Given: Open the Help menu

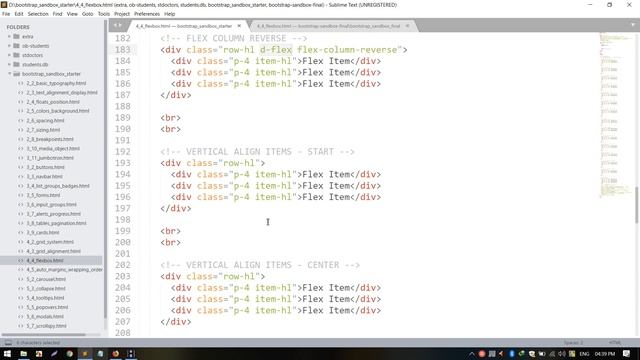Looking at the screenshot, I should click(x=170, y=14).
